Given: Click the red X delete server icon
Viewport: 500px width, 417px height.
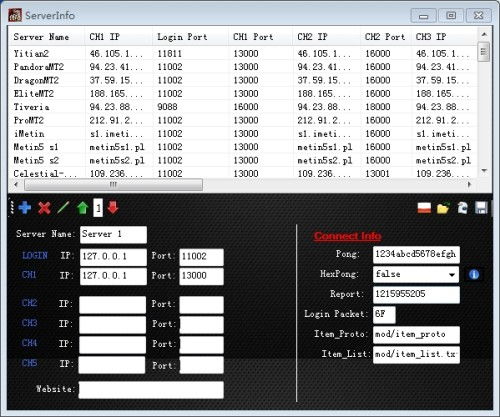Looking at the screenshot, I should (x=44, y=208).
